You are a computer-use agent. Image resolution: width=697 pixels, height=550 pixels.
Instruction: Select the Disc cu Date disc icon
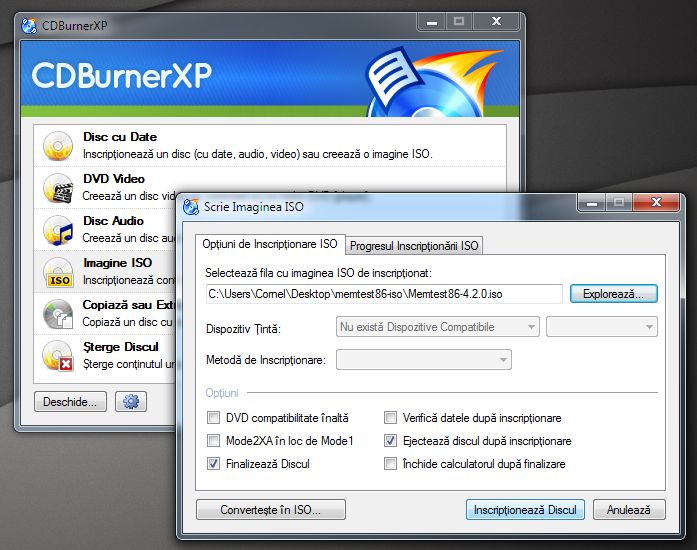(58, 145)
